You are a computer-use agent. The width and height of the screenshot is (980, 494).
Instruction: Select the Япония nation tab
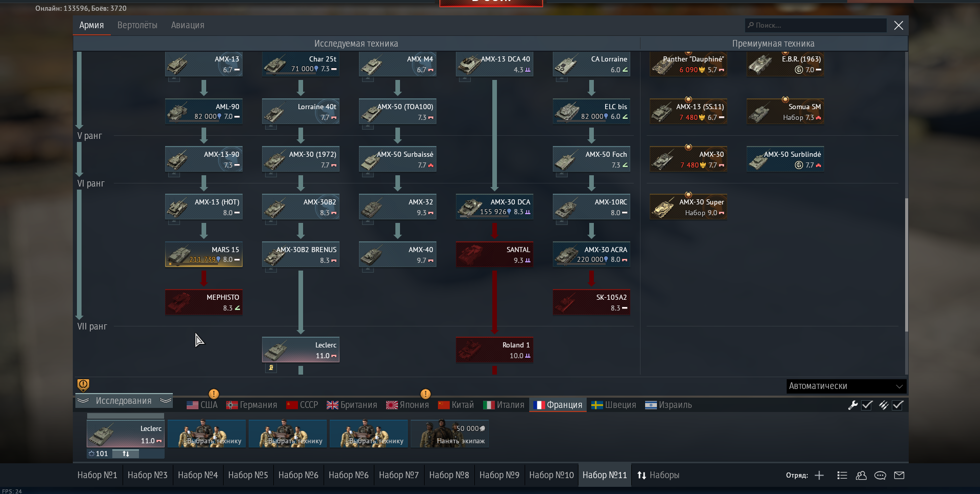pos(407,405)
